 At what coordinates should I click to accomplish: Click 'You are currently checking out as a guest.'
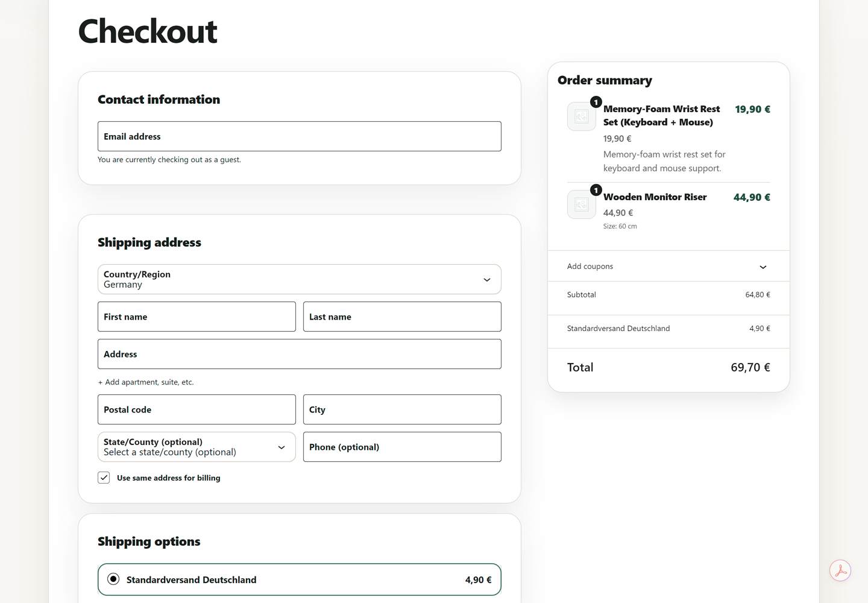169,160
